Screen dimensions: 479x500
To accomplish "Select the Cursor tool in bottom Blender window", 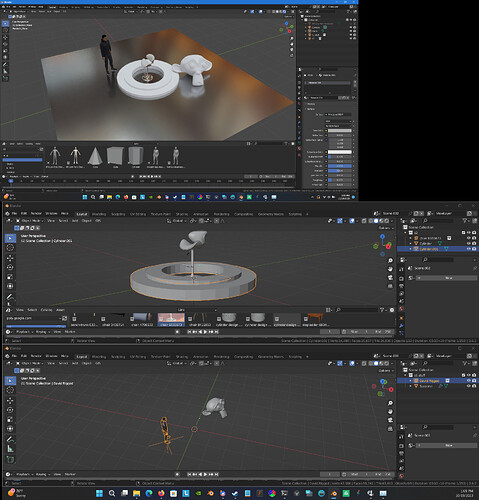I will [x=10, y=390].
